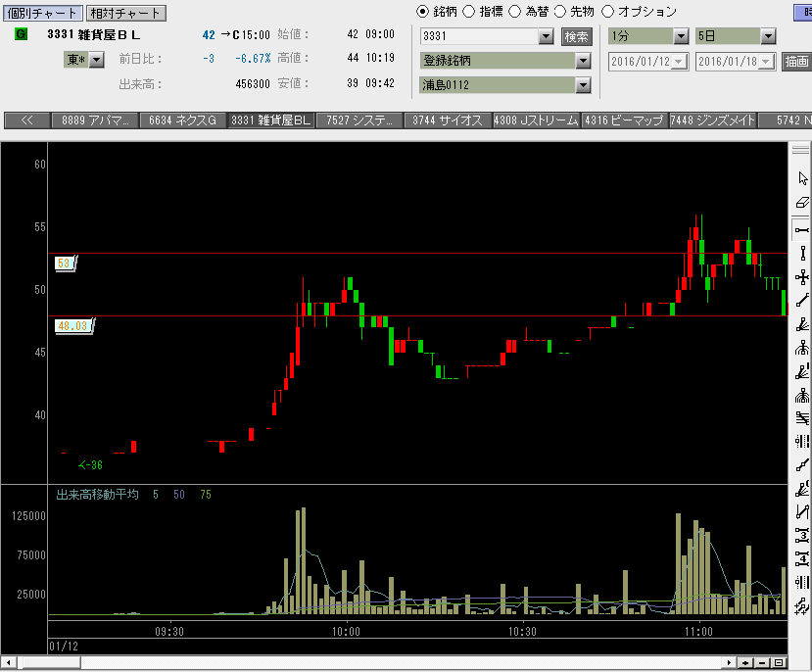Click the volume moving average value 50
The height and width of the screenshot is (672, 812).
179,495
